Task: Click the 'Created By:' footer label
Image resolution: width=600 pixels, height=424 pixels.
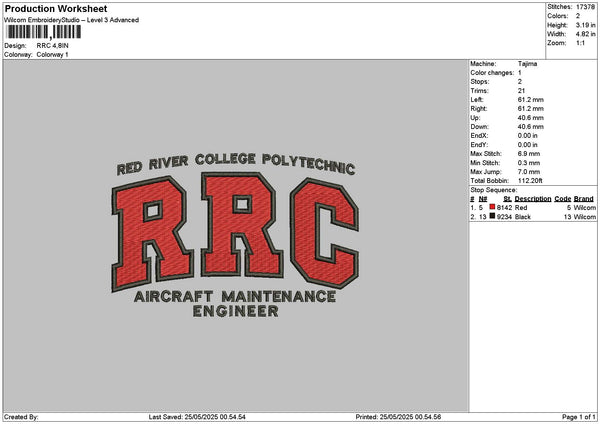Action: tap(21, 417)
